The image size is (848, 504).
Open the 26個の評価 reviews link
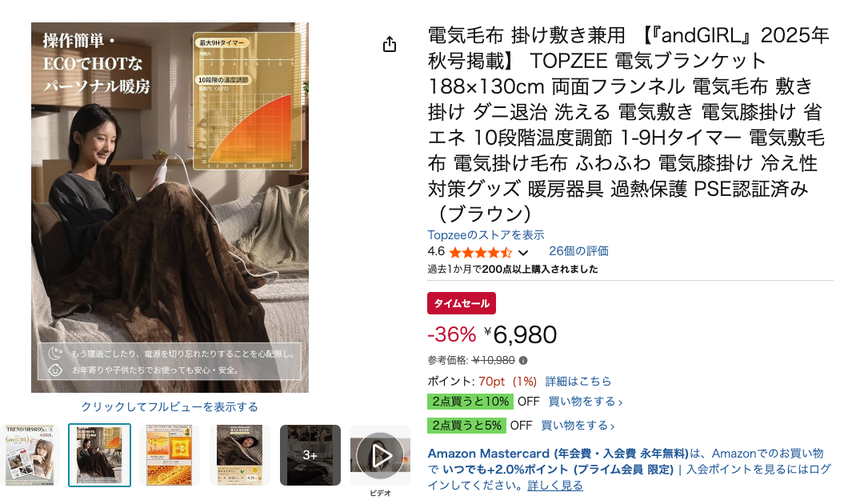pos(578,251)
